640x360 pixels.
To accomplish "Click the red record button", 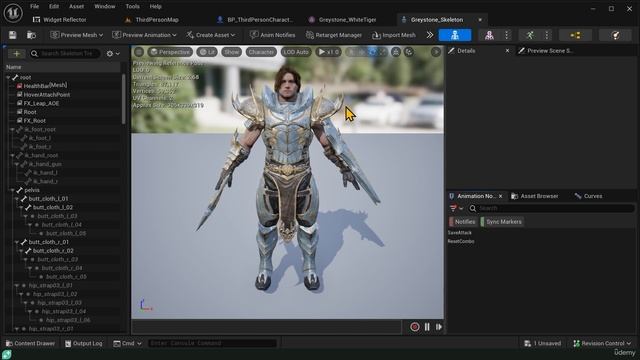I will (415, 327).
